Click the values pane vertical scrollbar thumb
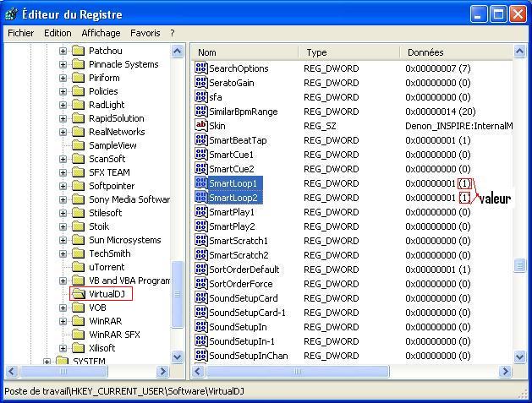 pyautogui.click(x=520, y=265)
